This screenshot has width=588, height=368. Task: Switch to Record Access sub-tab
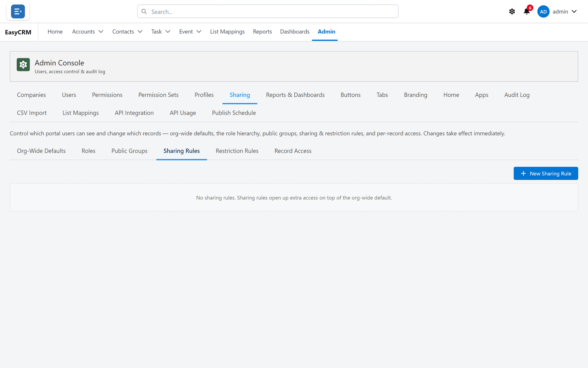click(293, 151)
